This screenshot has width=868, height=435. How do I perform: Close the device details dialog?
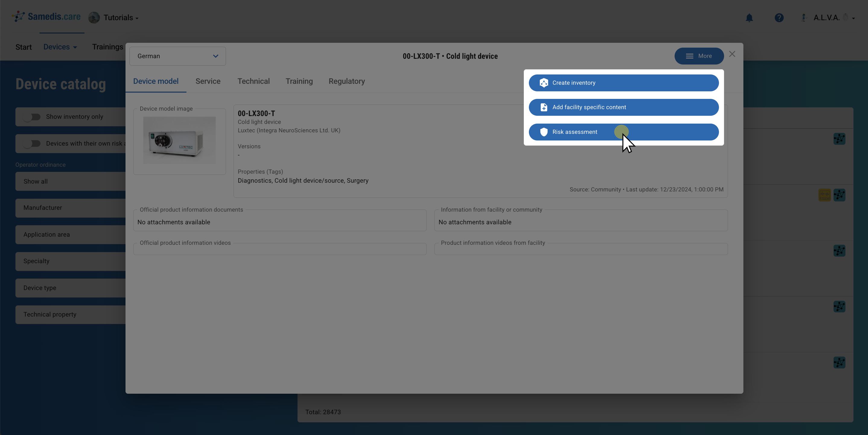732,54
